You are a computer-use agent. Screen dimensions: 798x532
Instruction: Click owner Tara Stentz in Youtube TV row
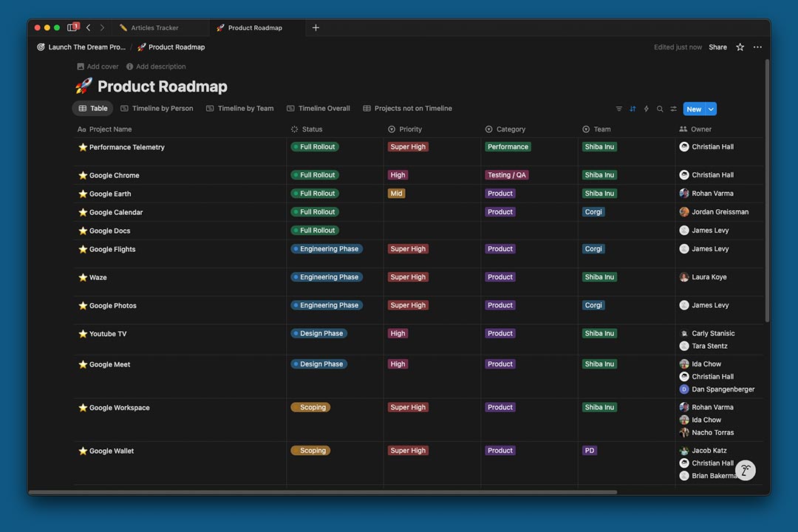click(703, 347)
